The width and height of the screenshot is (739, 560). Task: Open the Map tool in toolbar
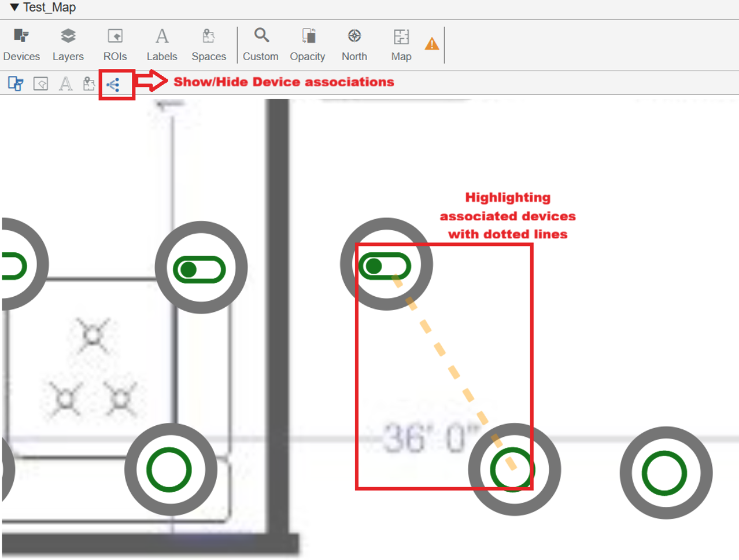[x=401, y=44]
